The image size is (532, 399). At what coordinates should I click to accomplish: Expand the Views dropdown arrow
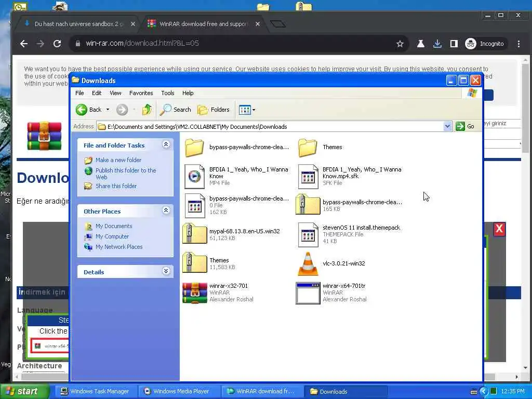click(x=254, y=110)
